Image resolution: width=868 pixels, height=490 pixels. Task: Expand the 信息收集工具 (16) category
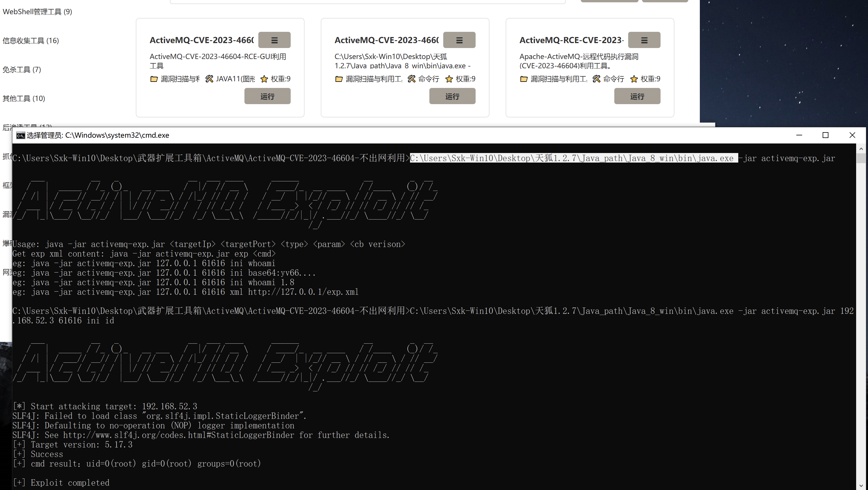30,40
